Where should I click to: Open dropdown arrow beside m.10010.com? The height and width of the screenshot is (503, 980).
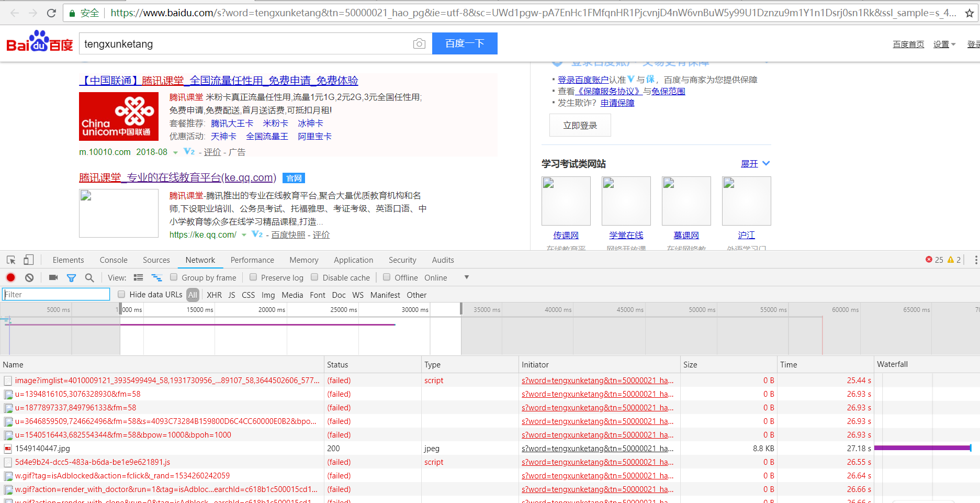click(175, 152)
